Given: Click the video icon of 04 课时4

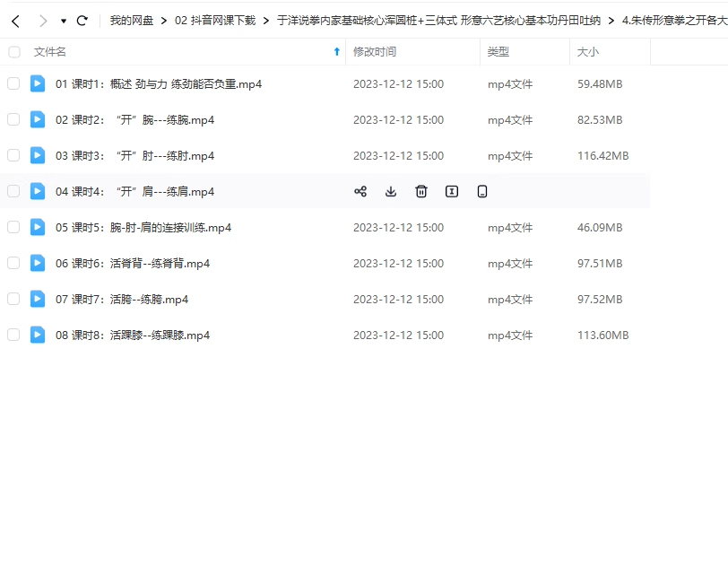Looking at the screenshot, I should 38,191.
